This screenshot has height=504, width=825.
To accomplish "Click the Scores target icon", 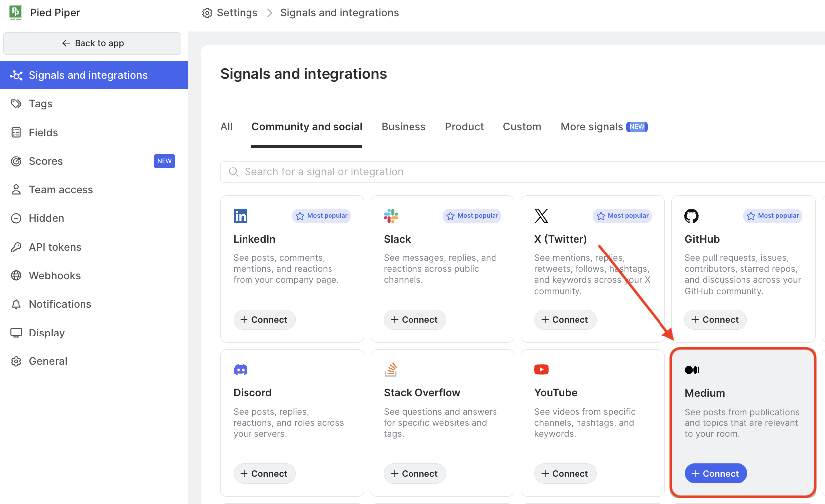I will click(16, 161).
